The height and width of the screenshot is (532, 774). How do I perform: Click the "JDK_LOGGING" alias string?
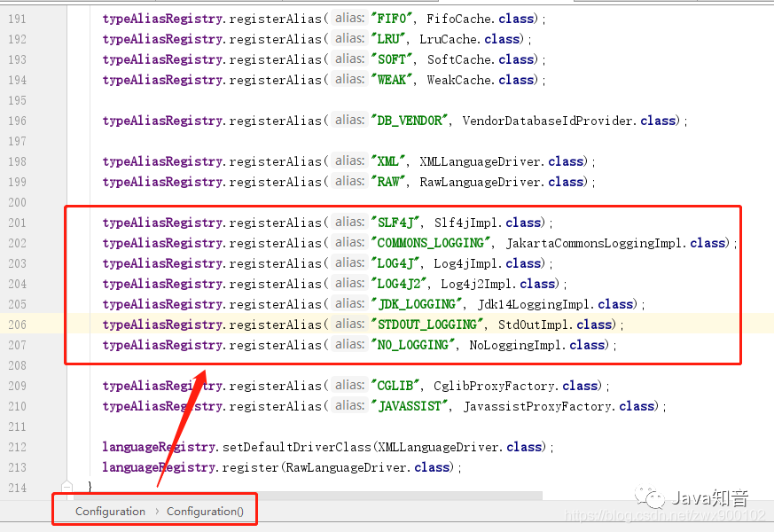pos(417,304)
